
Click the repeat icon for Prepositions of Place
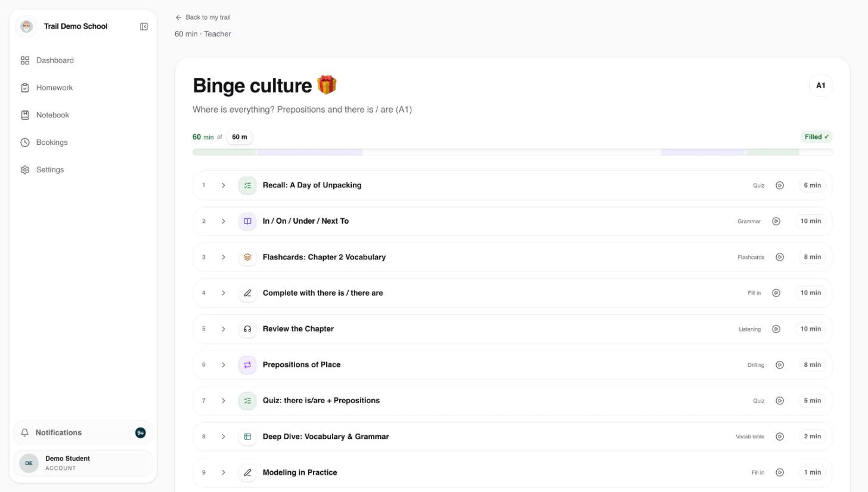click(x=247, y=365)
